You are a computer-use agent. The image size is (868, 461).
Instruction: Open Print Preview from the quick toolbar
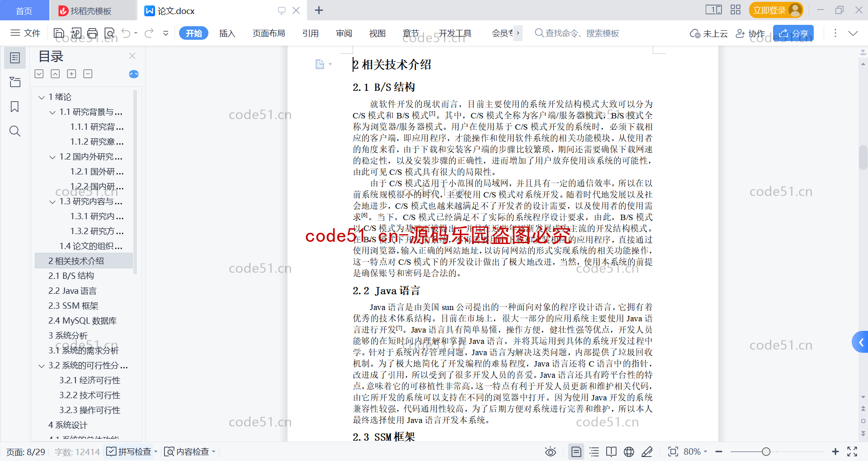109,33
